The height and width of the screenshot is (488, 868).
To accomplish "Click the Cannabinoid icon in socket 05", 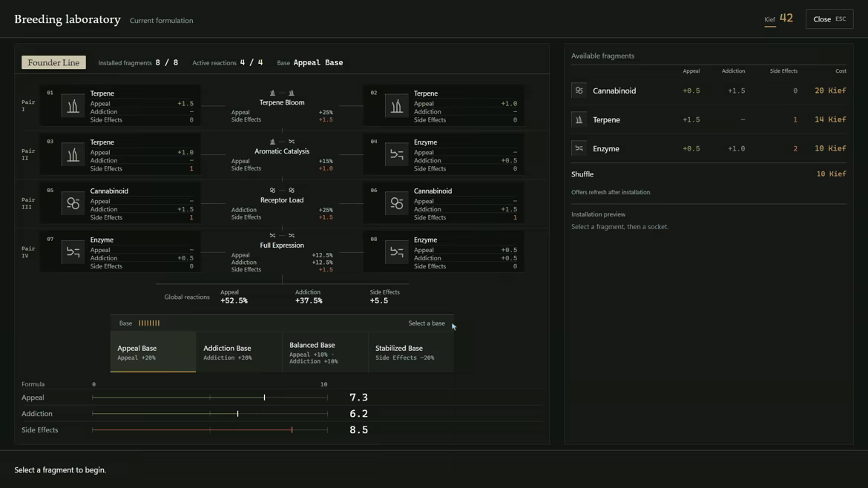I will tap(73, 203).
